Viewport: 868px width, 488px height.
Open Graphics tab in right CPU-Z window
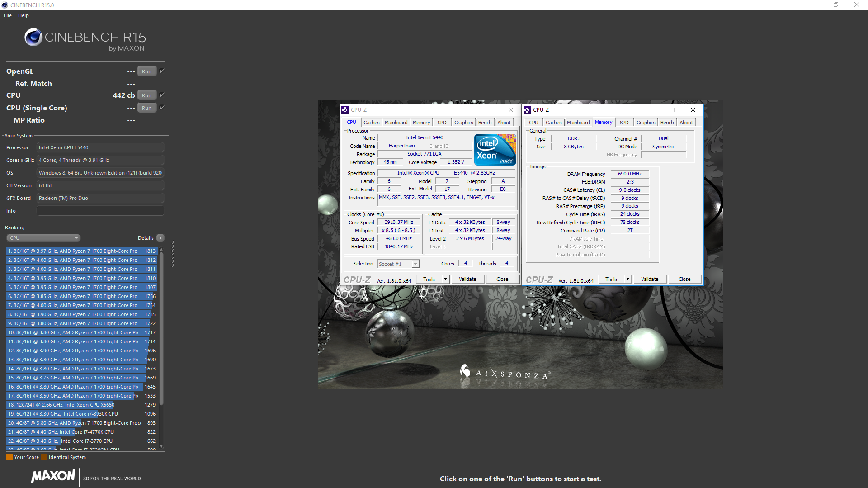click(x=646, y=123)
